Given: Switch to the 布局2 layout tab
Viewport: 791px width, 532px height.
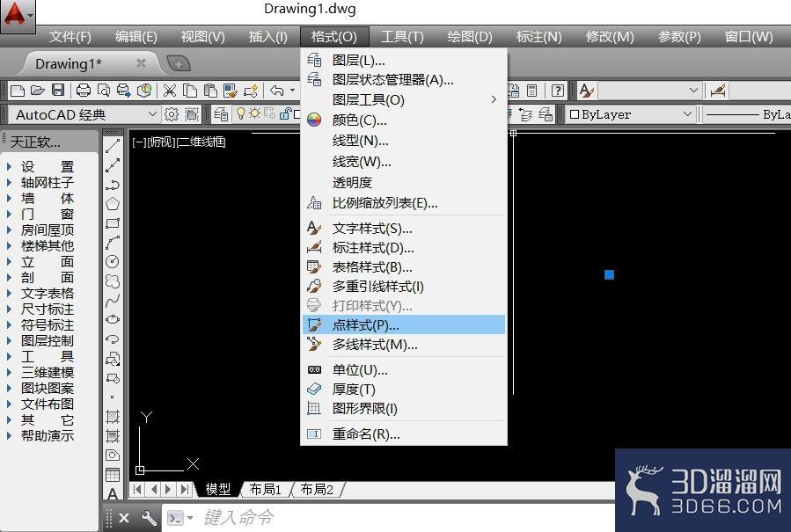Looking at the screenshot, I should click(317, 489).
